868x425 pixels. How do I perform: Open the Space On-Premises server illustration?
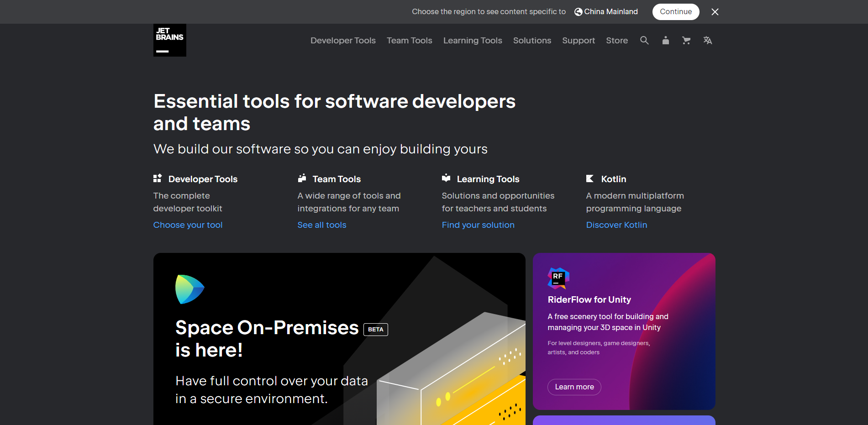(x=451, y=369)
